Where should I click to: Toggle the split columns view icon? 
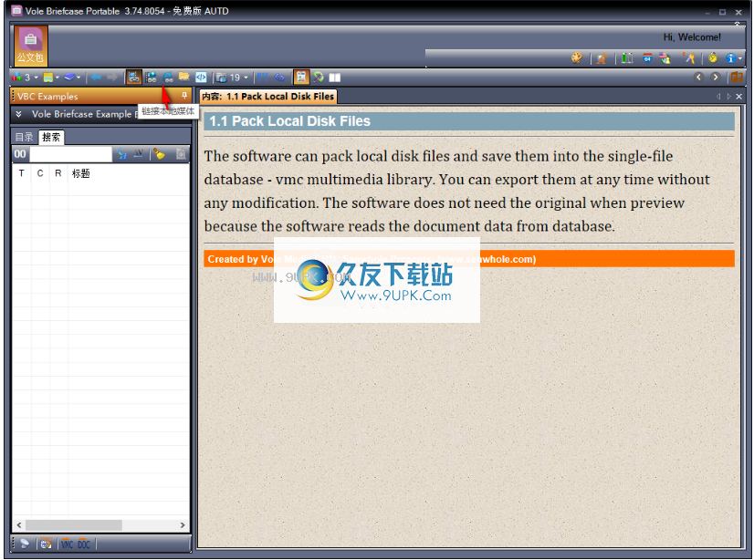point(335,78)
